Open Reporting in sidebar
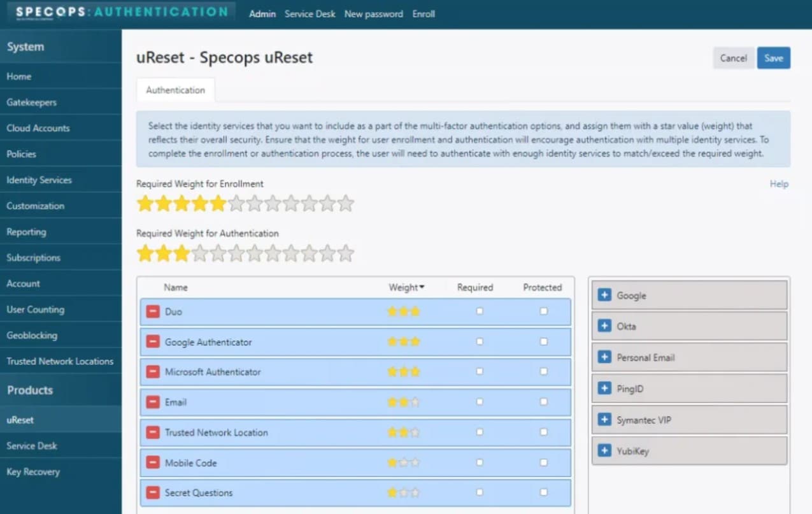 (x=61, y=232)
